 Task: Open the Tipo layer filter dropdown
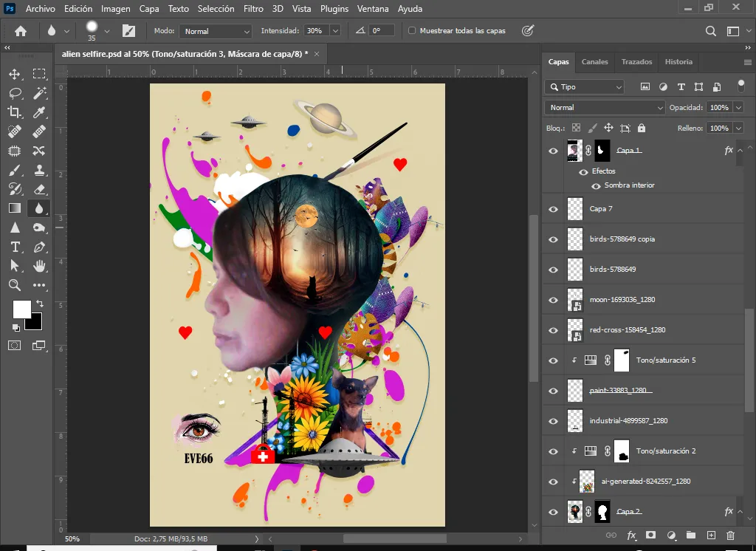[x=585, y=86]
